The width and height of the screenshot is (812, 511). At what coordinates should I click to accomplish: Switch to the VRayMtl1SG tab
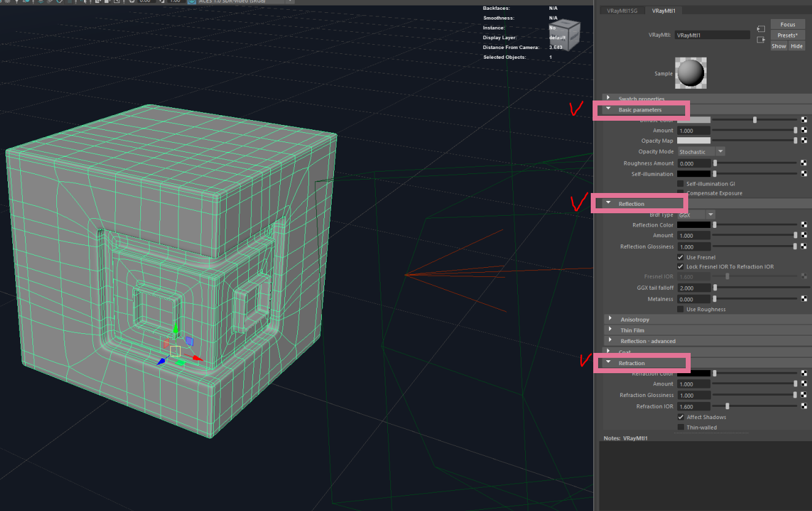pyautogui.click(x=621, y=10)
